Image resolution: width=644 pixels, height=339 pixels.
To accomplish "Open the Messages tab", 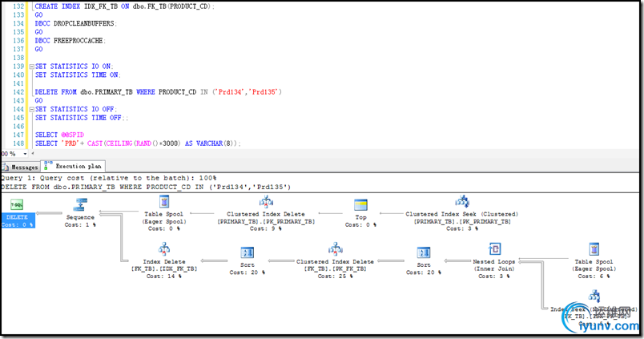I will 21,167.
